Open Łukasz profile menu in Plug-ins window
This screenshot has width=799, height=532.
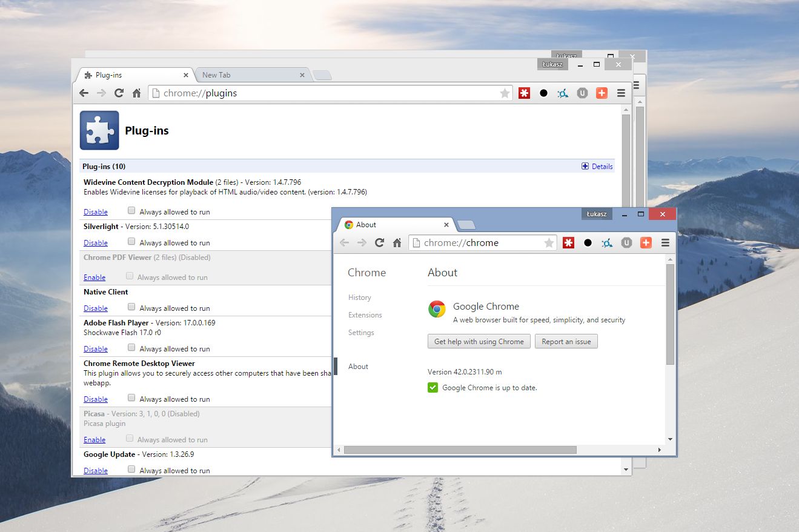(552, 64)
